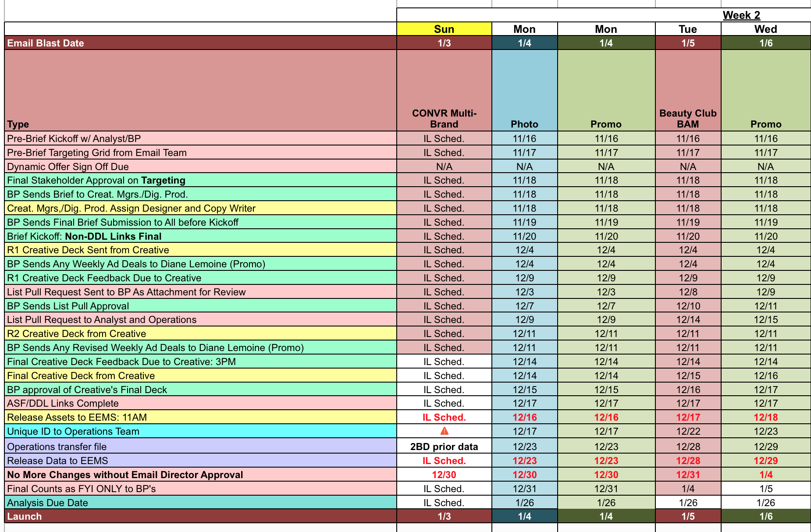Select the 'Photo' type cell
The height and width of the screenshot is (532, 811).
click(x=524, y=90)
